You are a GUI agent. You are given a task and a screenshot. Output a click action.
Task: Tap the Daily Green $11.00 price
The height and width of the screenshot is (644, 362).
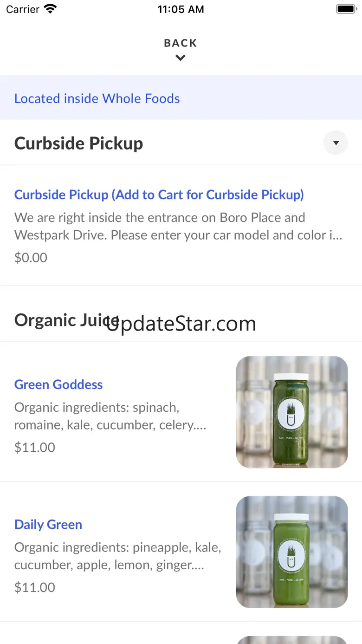(x=35, y=587)
